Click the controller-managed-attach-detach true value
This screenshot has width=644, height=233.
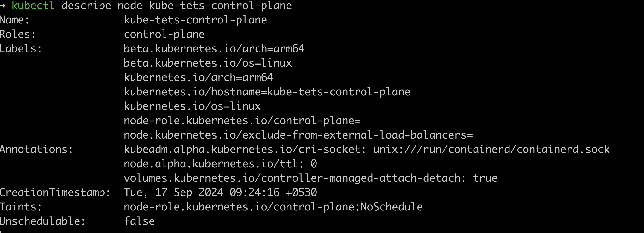pos(485,178)
